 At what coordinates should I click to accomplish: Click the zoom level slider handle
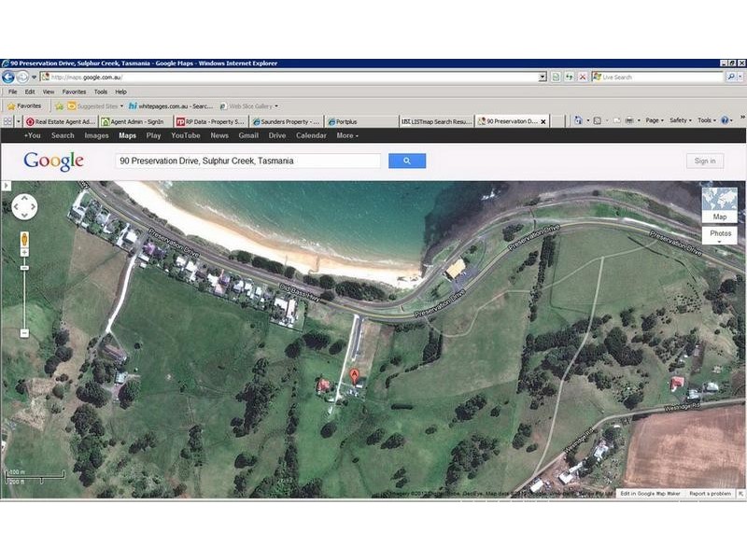(23, 268)
